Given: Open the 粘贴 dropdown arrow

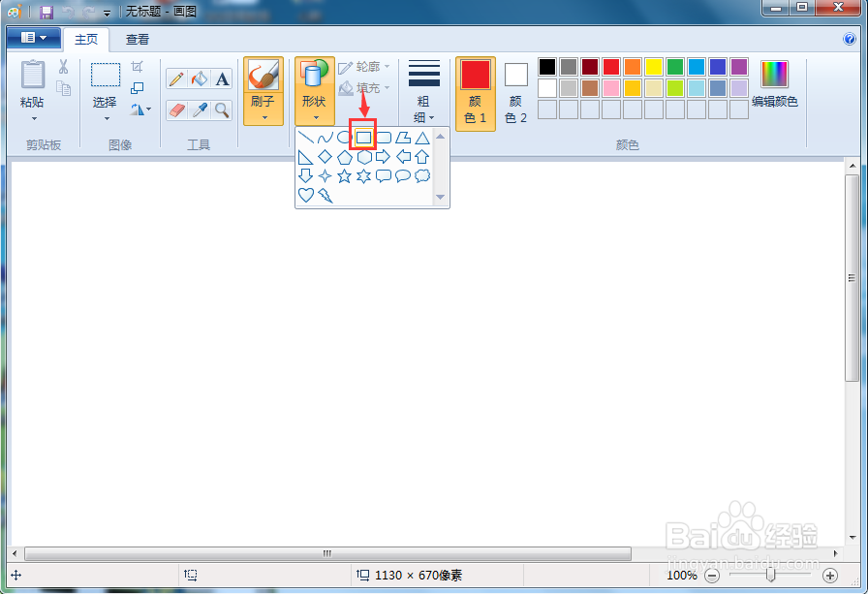Looking at the screenshot, I should 34,118.
